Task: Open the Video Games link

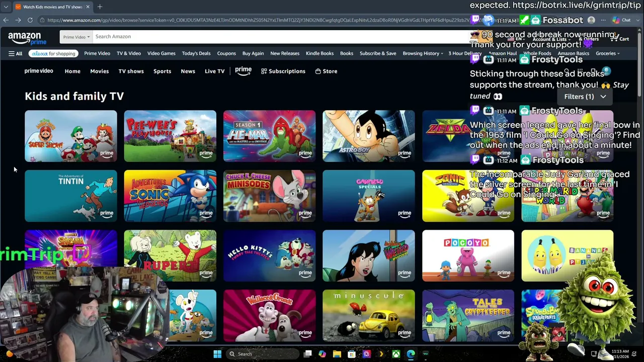Action: (161, 53)
